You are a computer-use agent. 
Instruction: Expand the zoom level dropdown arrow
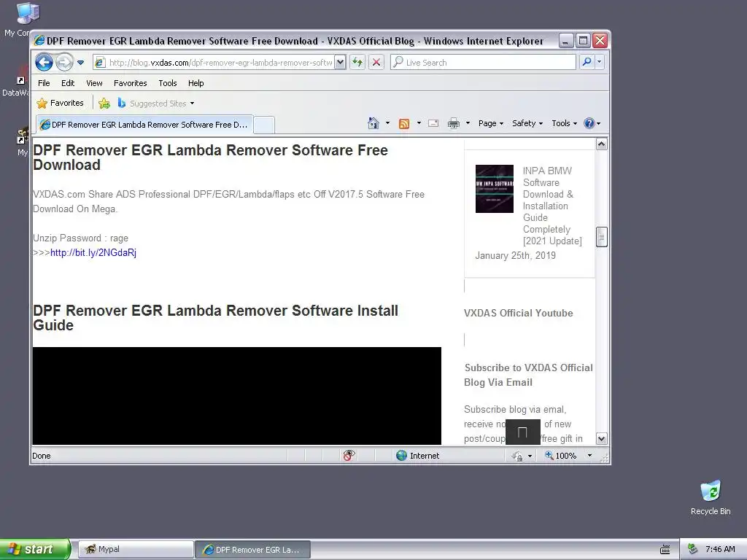(x=589, y=456)
